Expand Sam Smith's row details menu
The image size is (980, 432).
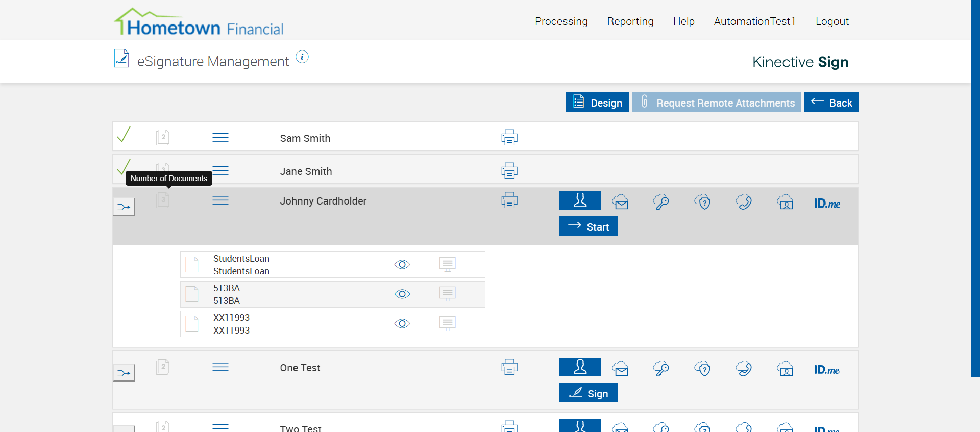[x=220, y=138]
